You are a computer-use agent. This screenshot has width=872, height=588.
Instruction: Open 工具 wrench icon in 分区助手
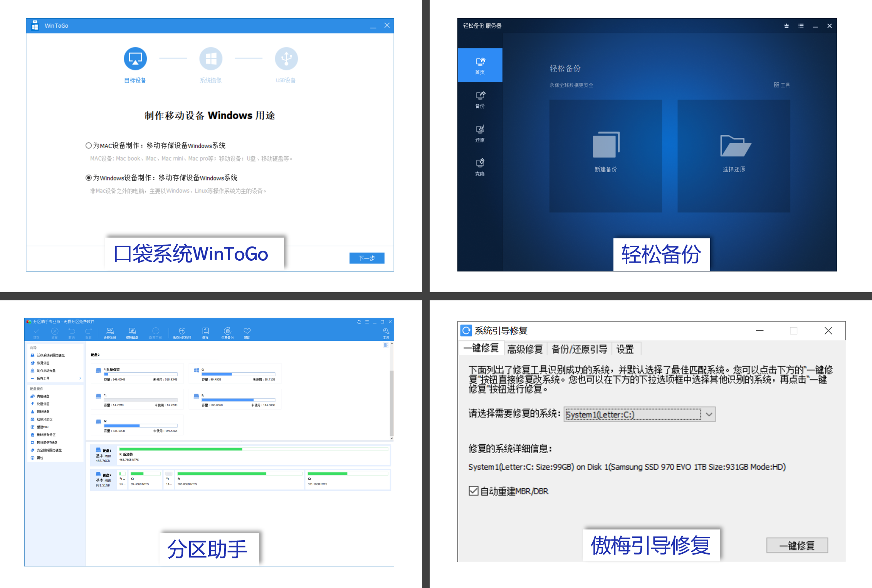(x=386, y=333)
